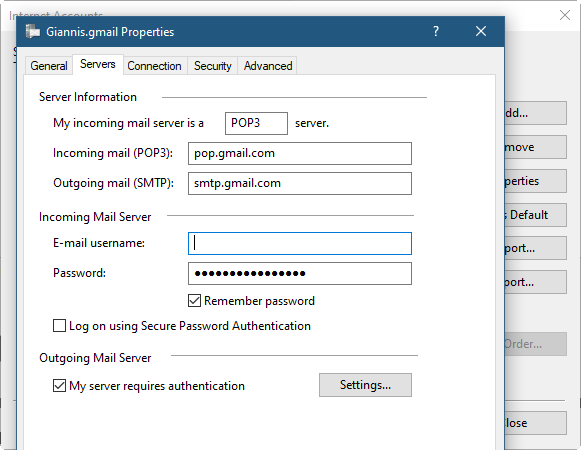Open the Advanced tab

(268, 66)
